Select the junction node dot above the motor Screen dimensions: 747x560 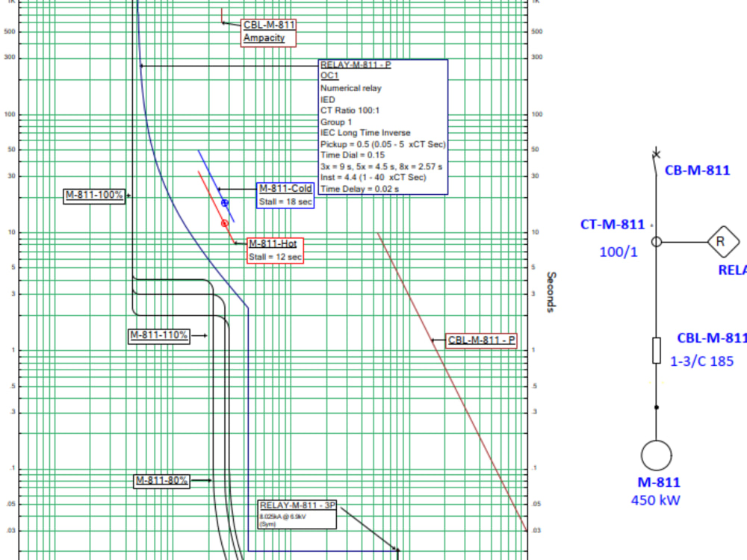click(656, 405)
